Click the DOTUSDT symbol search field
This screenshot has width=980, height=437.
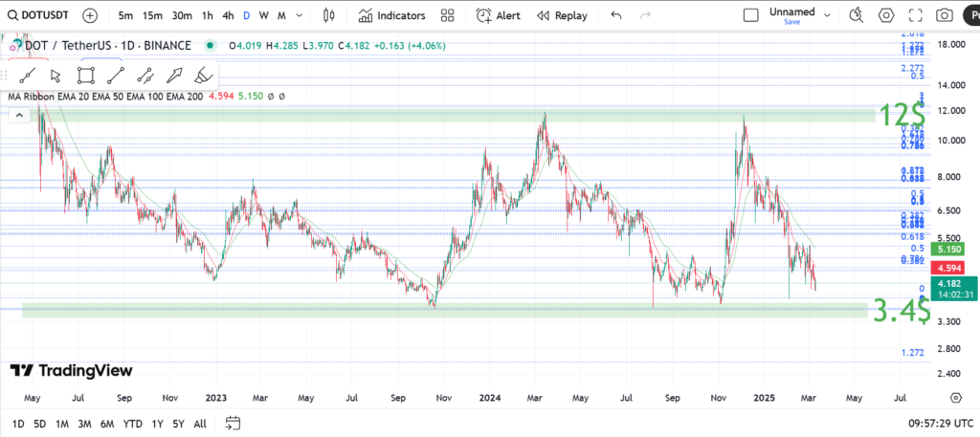[41, 15]
